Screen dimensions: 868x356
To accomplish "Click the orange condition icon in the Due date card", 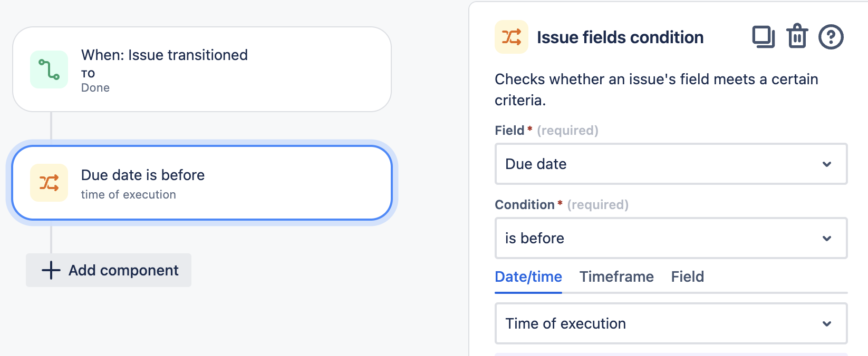I will [49, 183].
